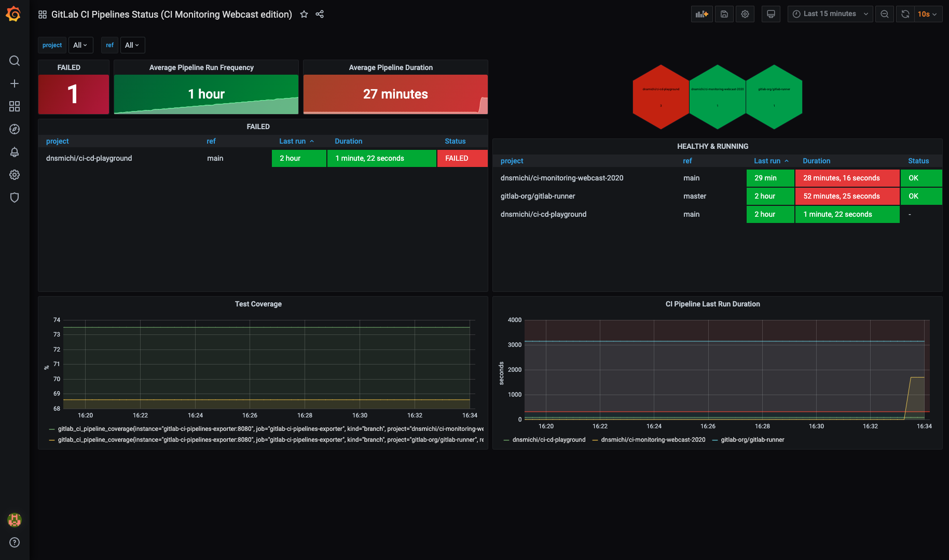Toggle gitlab-org/gitlab-runner series in duration legend
Screen dimensions: 949x560
click(752, 440)
